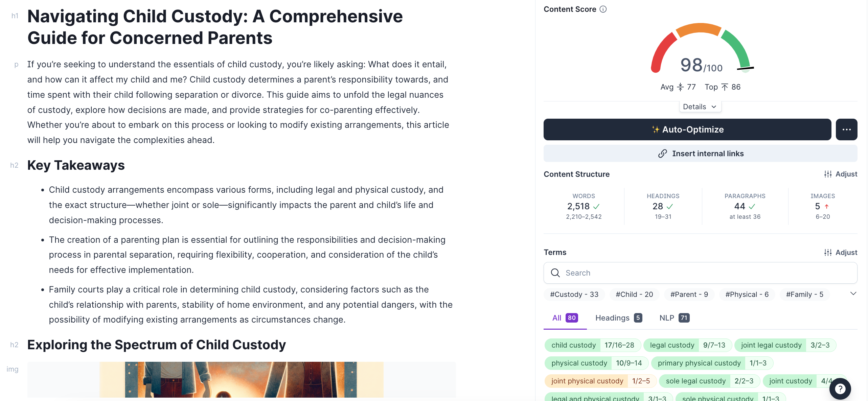Switch to the Headings terms tab

[618, 318]
